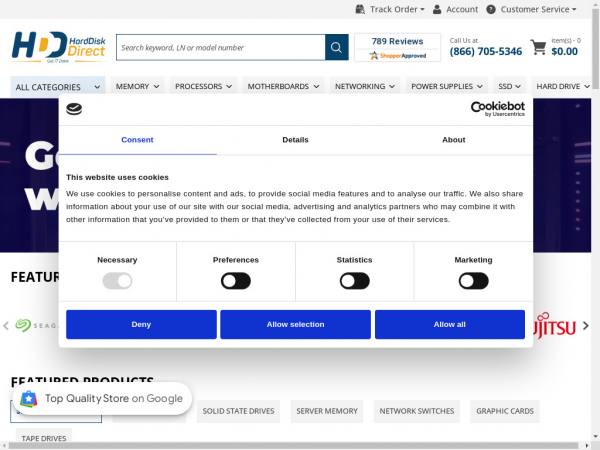Click the Shopper Approved reviews badge
Viewport: 600px width, 450px height.
pyautogui.click(x=397, y=48)
